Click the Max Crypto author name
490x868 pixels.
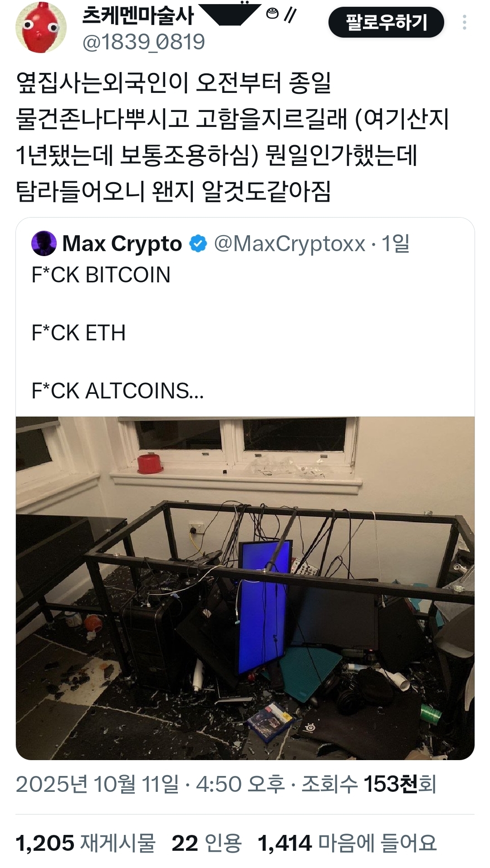pos(122,244)
